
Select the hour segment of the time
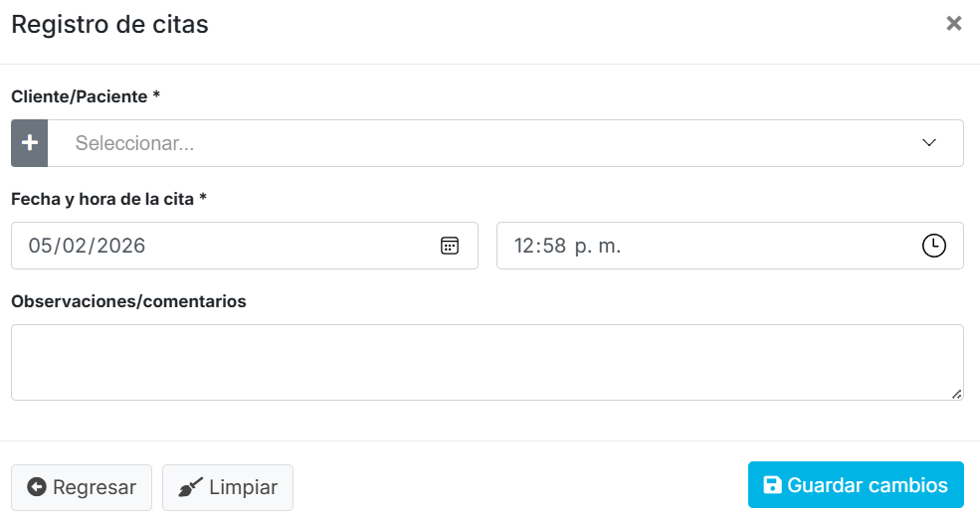pyautogui.click(x=524, y=246)
